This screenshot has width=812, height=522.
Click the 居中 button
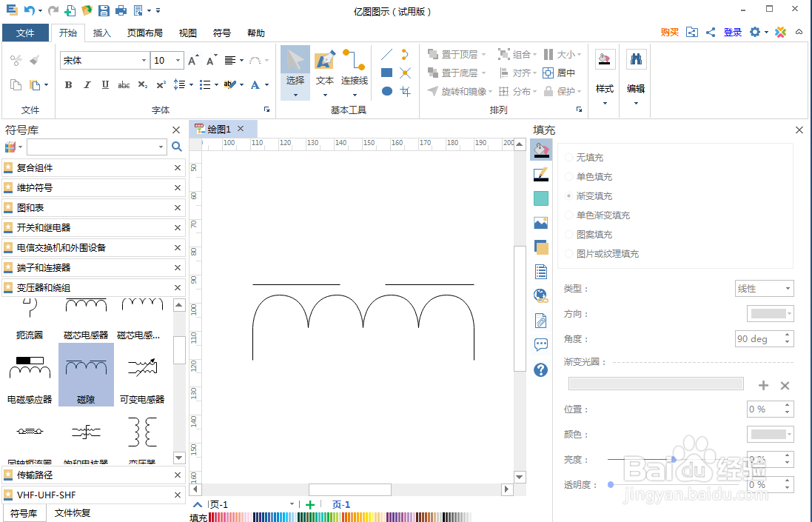tap(560, 73)
